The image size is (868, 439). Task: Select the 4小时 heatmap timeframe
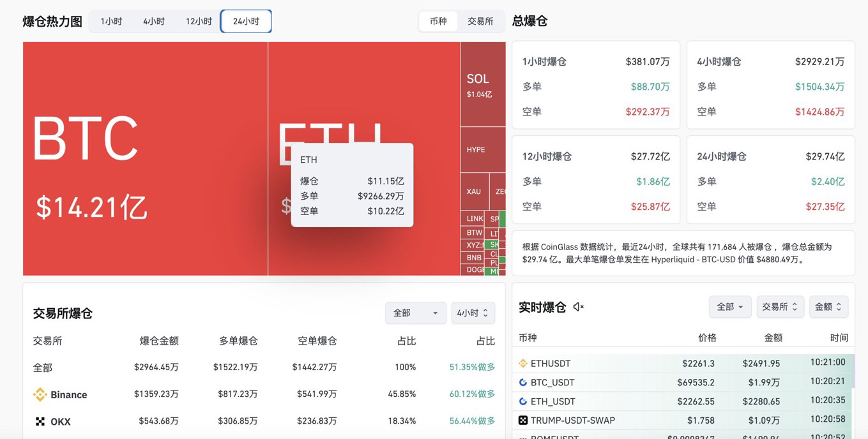click(154, 21)
